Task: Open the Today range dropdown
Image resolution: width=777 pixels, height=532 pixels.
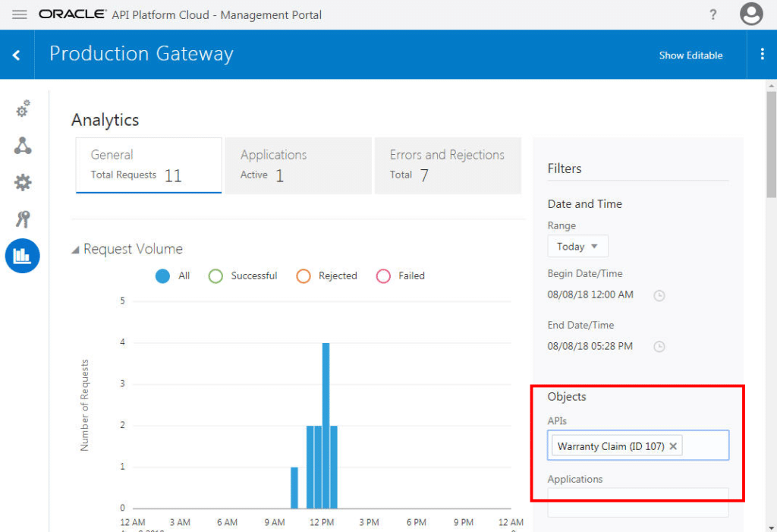Action: 577,246
